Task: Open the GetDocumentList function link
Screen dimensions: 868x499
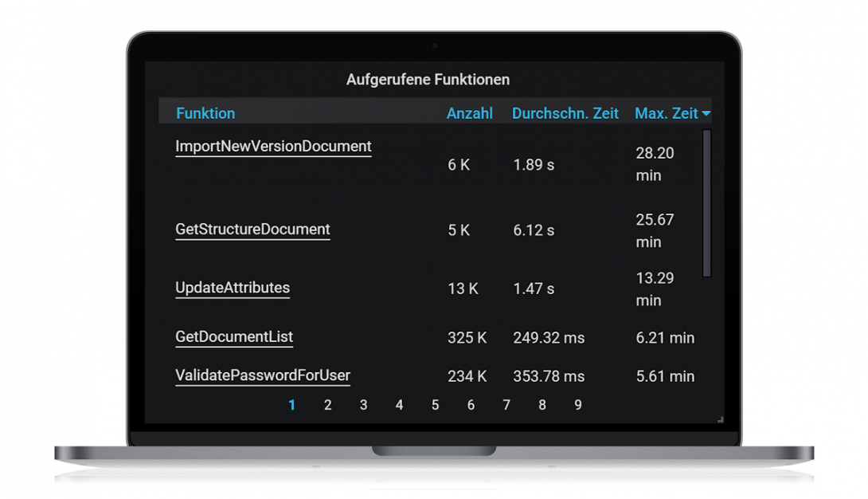Action: click(234, 336)
